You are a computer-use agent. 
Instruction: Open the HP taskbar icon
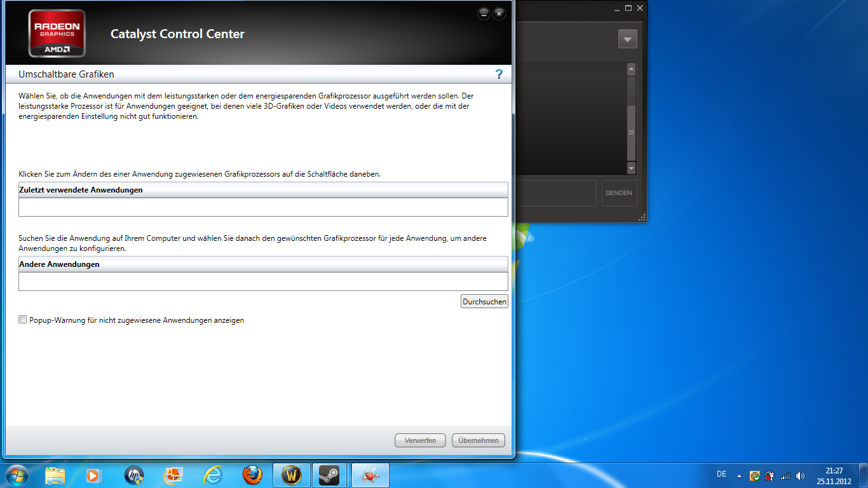(x=134, y=475)
